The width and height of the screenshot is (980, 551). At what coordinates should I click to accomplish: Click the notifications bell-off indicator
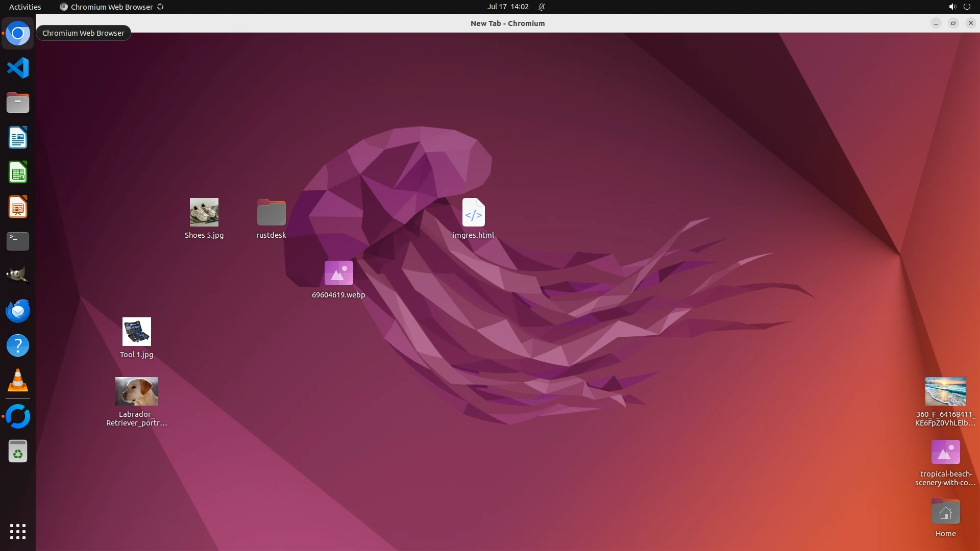(542, 7)
